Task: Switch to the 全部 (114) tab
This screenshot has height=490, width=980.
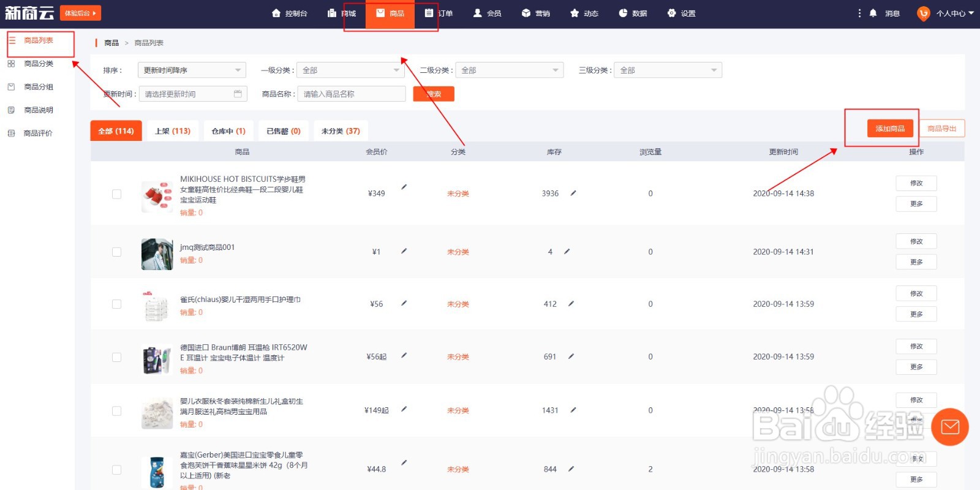Action: click(x=116, y=130)
